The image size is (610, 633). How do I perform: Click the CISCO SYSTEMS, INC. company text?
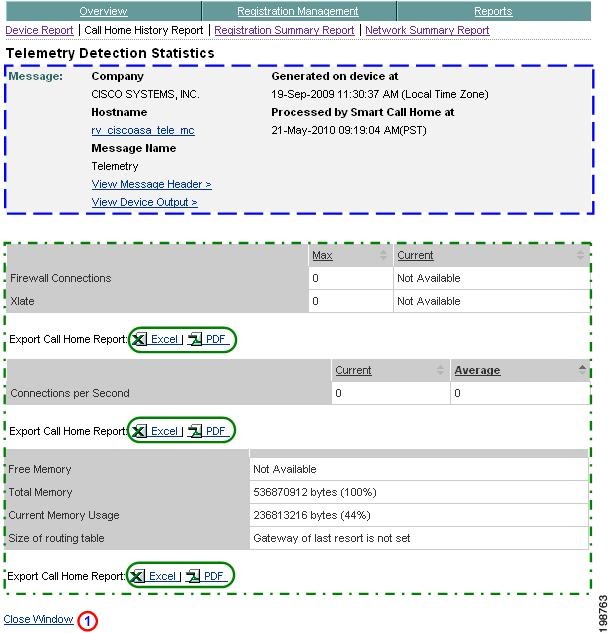145,94
